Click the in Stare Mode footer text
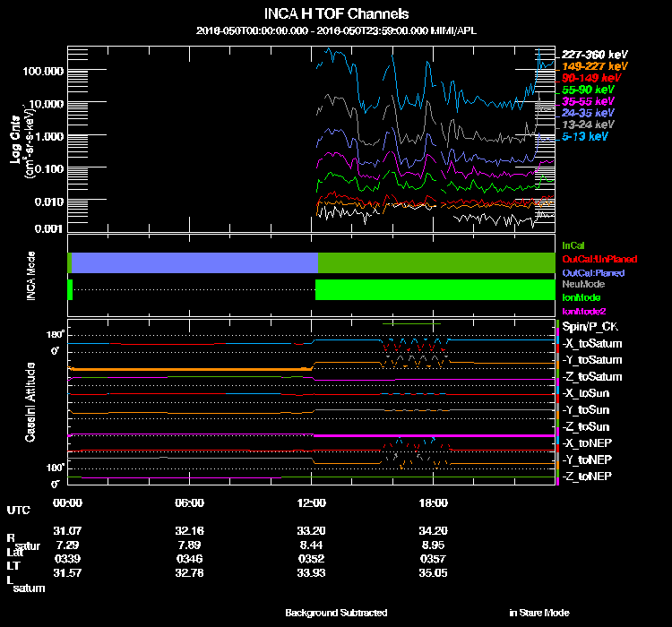 538,613
